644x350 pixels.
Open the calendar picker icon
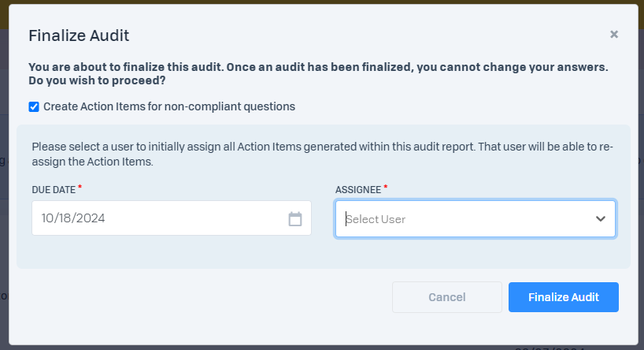[x=295, y=218]
